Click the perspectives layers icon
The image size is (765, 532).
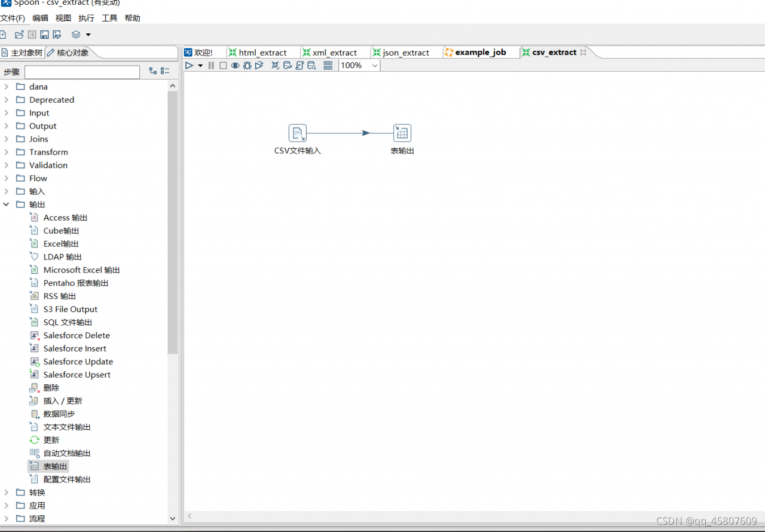coord(76,35)
